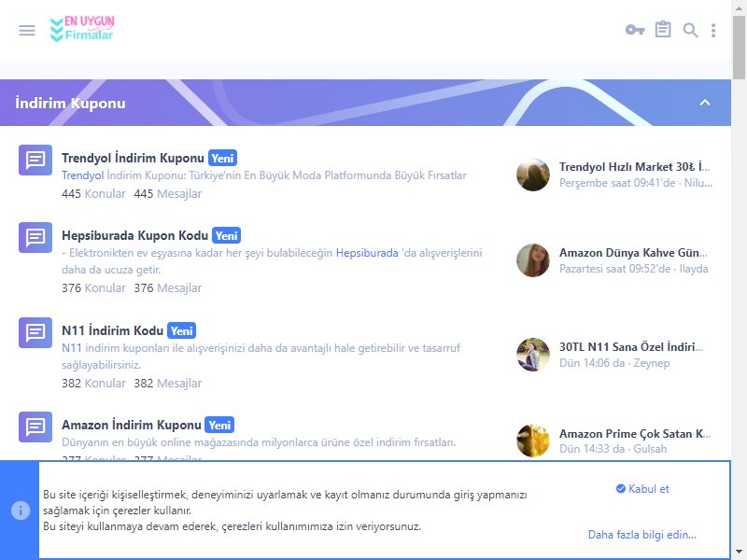Open the Amazon İndirim Kuponu forum
The height and width of the screenshot is (560, 747).
click(x=132, y=425)
